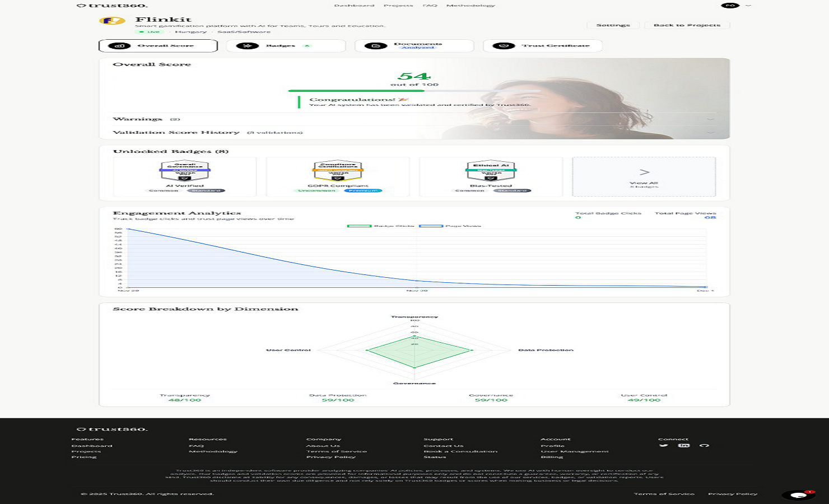Expand the Validation Score History section
Screen dimensions: 829x504
(710, 133)
